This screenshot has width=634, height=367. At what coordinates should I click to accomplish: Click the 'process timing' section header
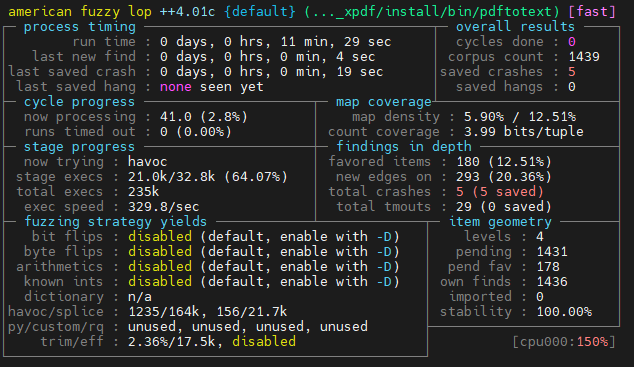[x=80, y=27]
